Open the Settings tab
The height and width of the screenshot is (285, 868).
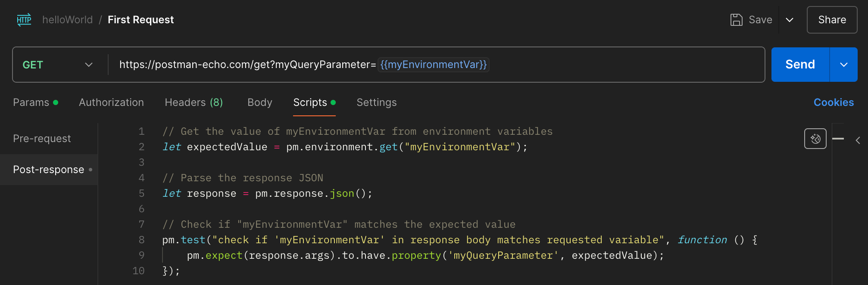[x=377, y=102]
